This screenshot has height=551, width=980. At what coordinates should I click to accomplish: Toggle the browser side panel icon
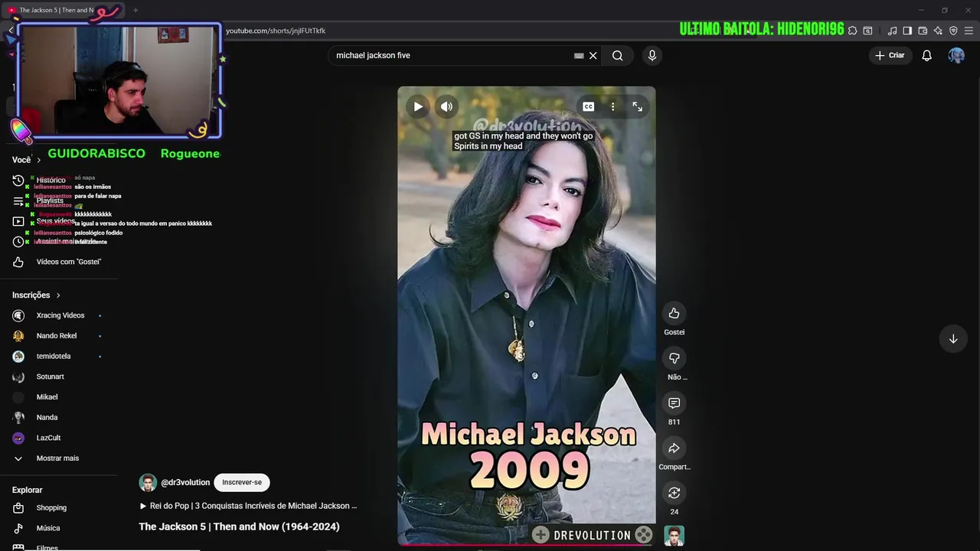[907, 31]
